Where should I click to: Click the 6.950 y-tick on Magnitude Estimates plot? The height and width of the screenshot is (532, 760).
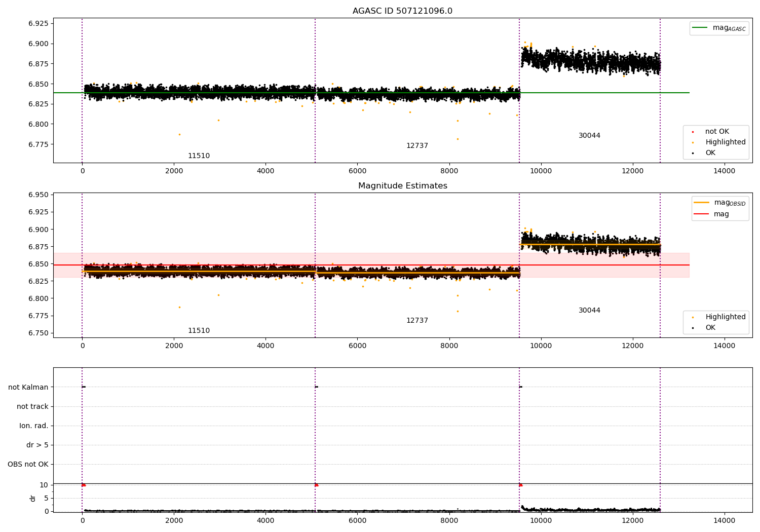[x=39, y=195]
